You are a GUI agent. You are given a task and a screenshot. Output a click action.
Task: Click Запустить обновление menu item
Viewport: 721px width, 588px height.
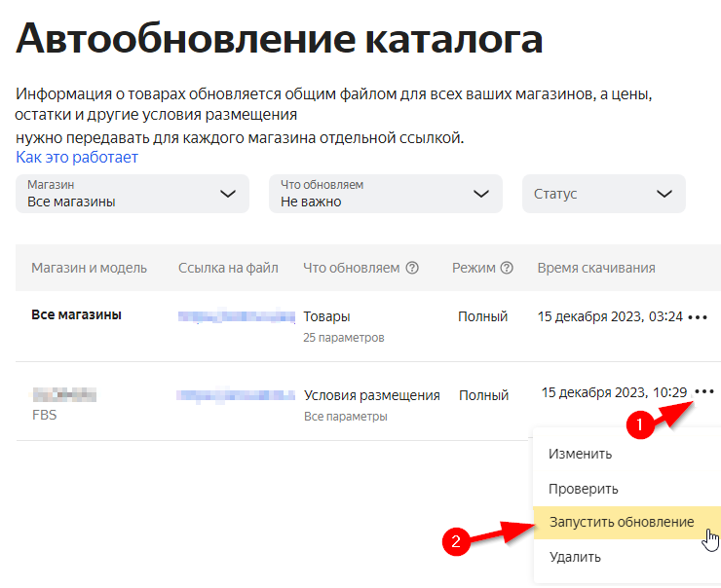tap(622, 523)
